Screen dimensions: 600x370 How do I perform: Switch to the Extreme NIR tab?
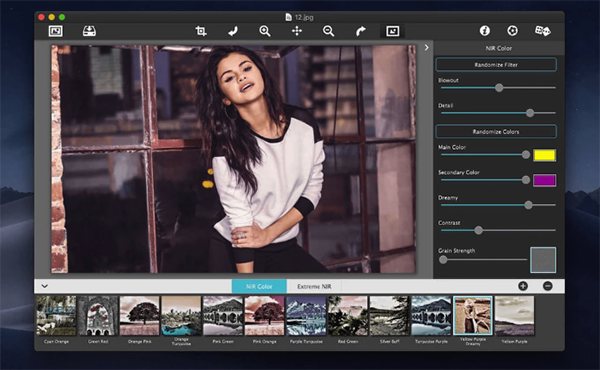314,286
